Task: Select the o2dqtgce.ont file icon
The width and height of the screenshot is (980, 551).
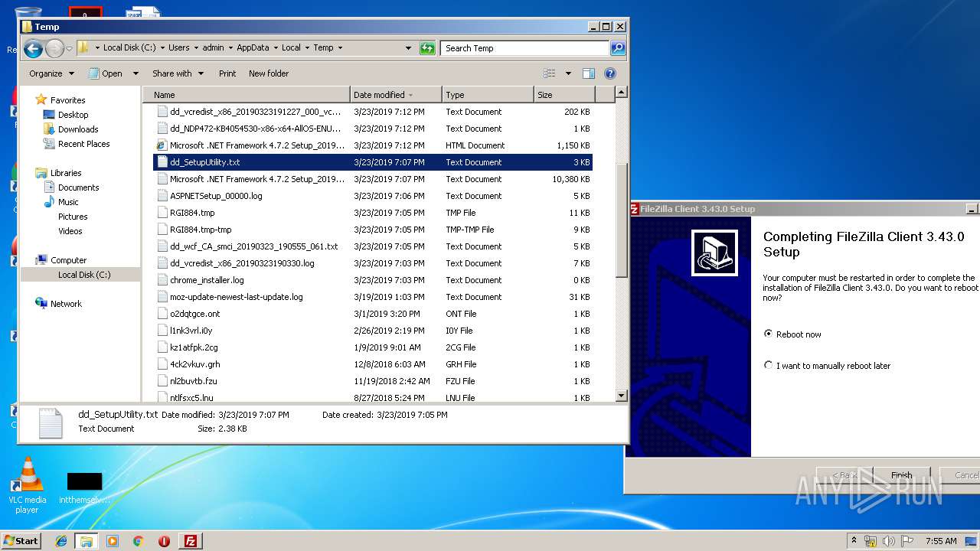Action: 162,314
